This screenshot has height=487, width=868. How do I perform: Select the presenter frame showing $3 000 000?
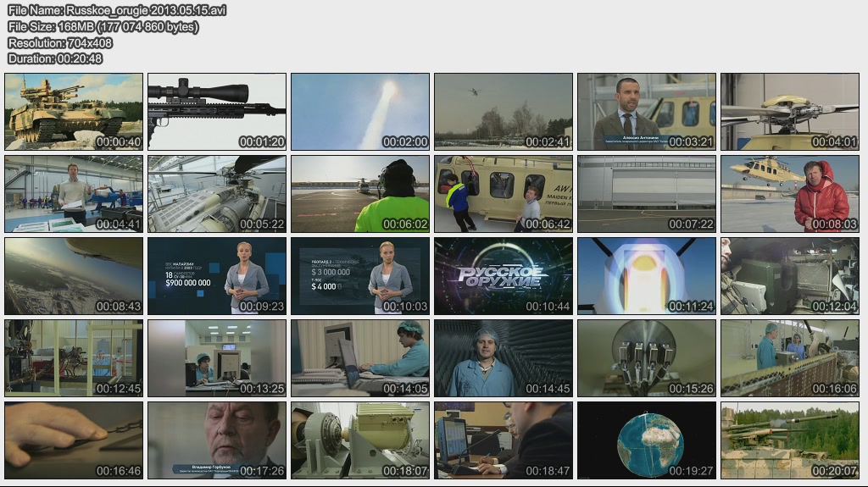tap(360, 276)
